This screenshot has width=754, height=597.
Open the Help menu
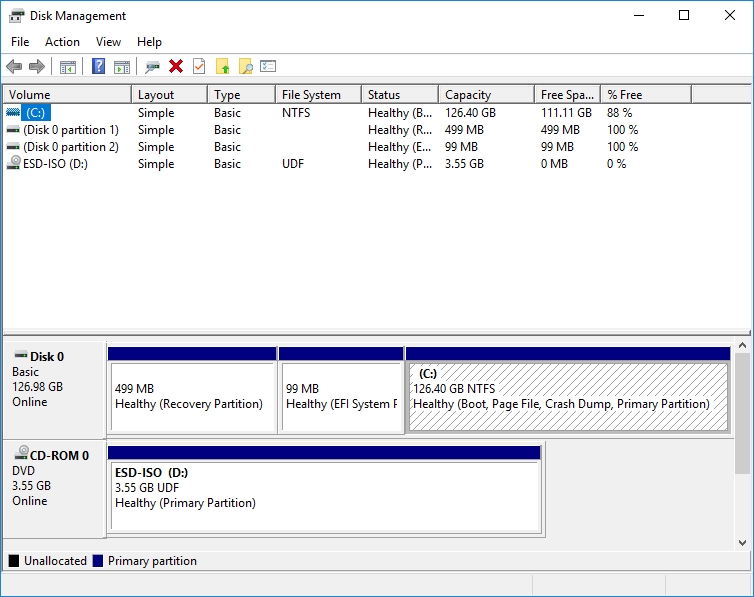pos(149,42)
